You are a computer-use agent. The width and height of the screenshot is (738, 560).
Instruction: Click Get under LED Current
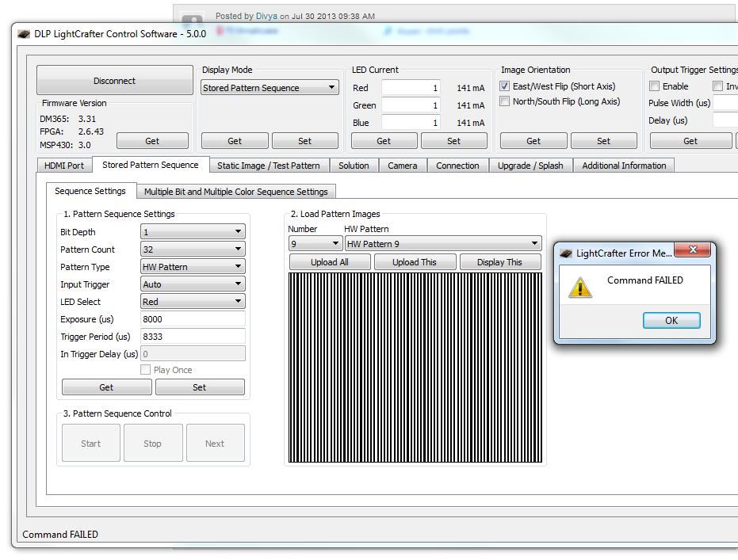pos(384,140)
